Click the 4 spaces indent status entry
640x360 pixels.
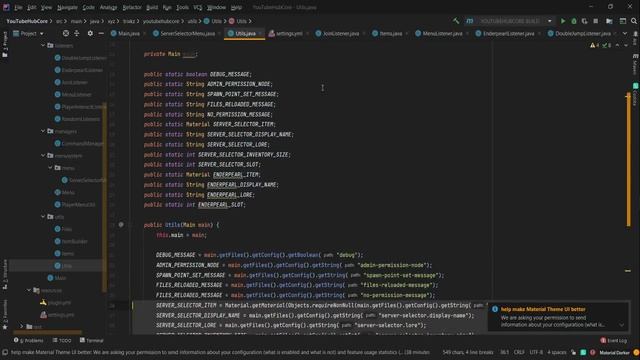click(557, 352)
